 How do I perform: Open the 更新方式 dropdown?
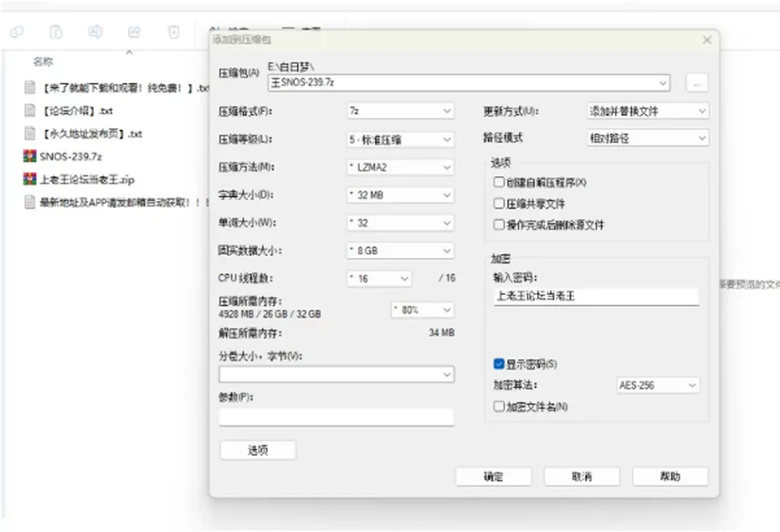pos(648,111)
